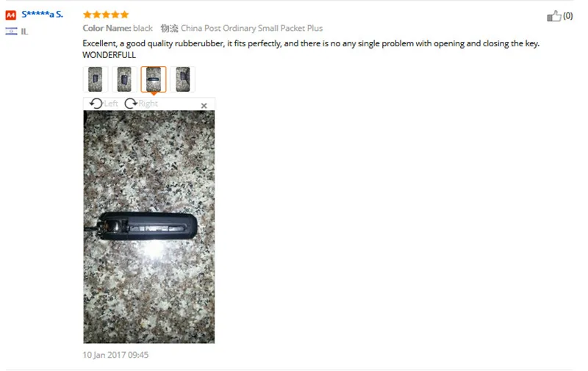Rotate the photo left
Viewport: 588px width, 371px height.
coord(96,103)
